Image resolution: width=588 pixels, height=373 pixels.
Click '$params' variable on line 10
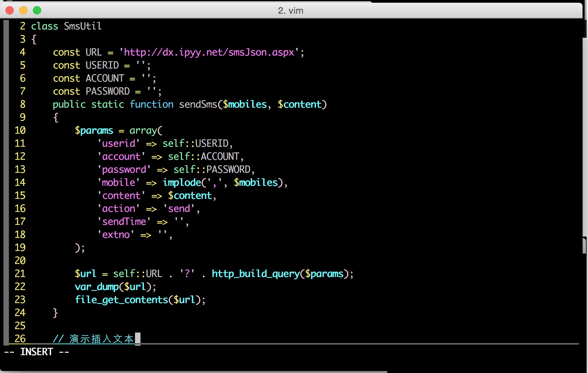click(x=94, y=130)
